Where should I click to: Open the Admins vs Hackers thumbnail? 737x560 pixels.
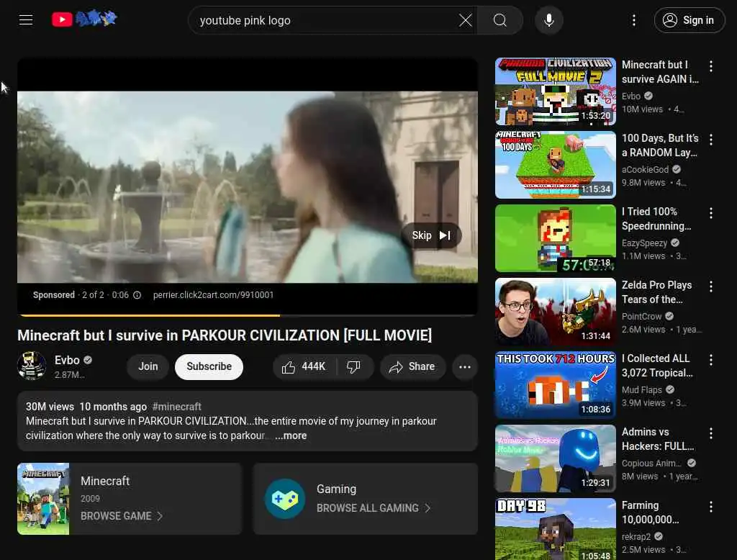[555, 458]
